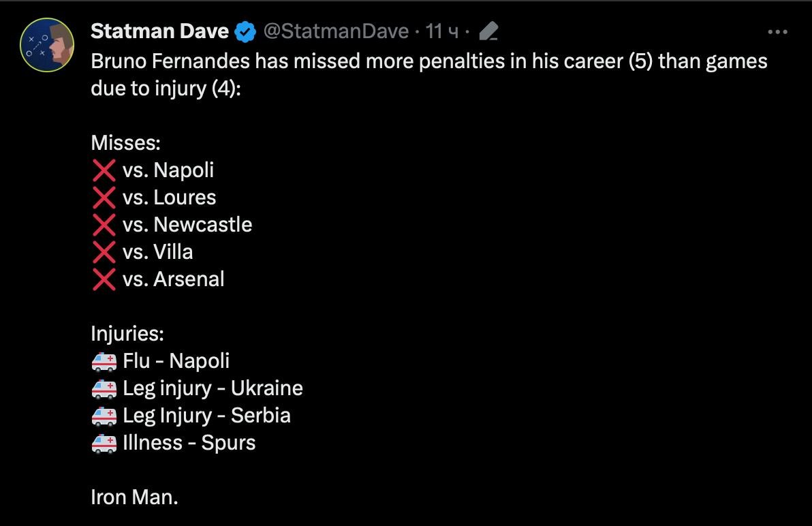Click the "Misses:" heading text
The height and width of the screenshot is (526, 812).
[x=125, y=143]
